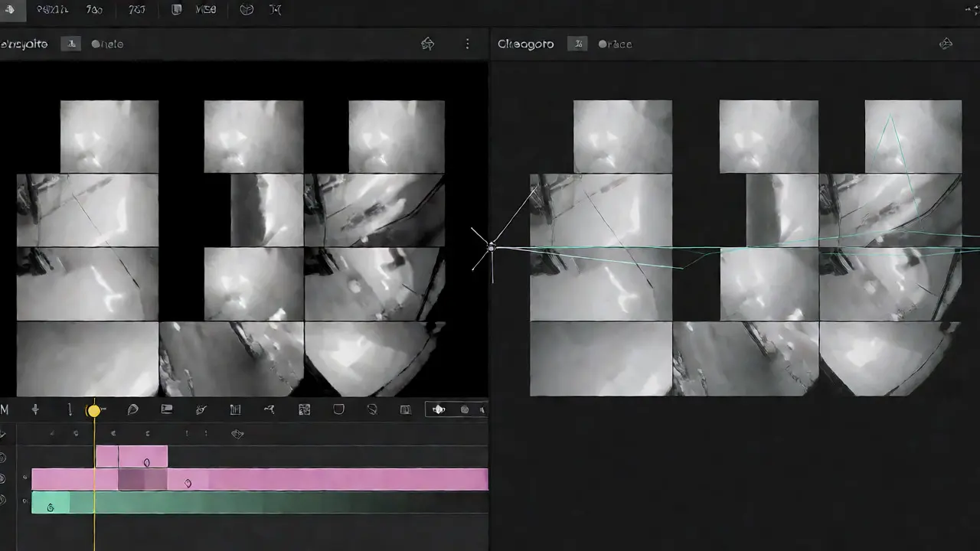
Task: Select the lasso-like tool on the timeline toolbar
Action: pyautogui.click(x=372, y=410)
